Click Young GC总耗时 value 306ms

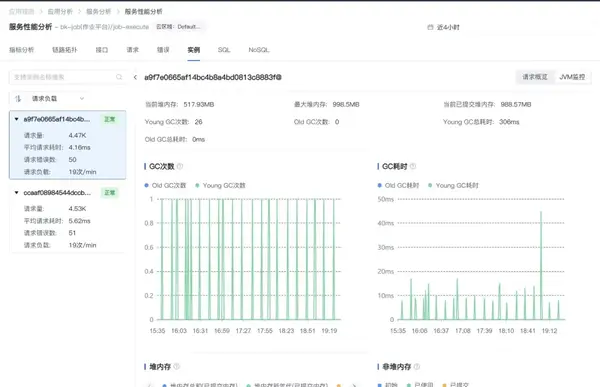coord(509,122)
